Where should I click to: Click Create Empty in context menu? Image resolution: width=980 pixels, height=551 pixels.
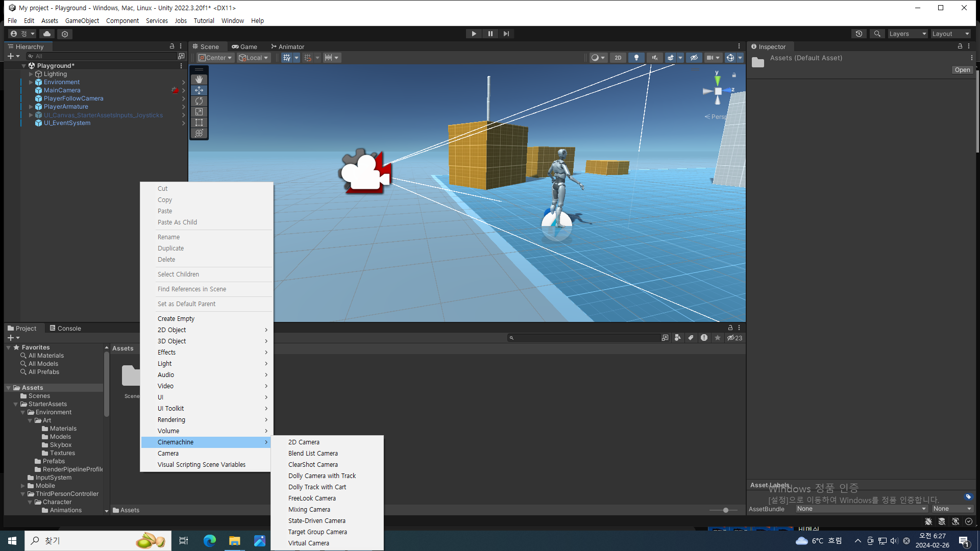click(x=176, y=318)
